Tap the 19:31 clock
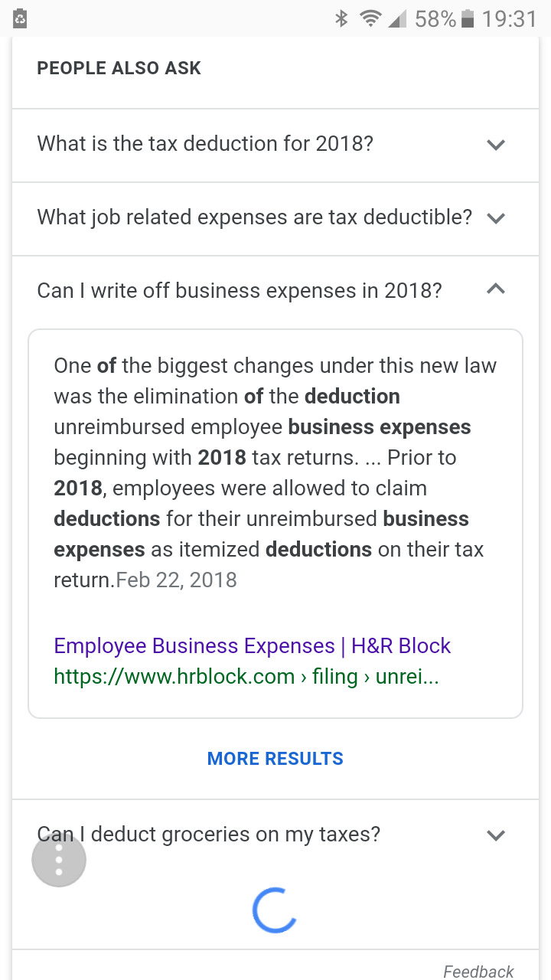Screen dimensions: 551x980 click(x=510, y=18)
